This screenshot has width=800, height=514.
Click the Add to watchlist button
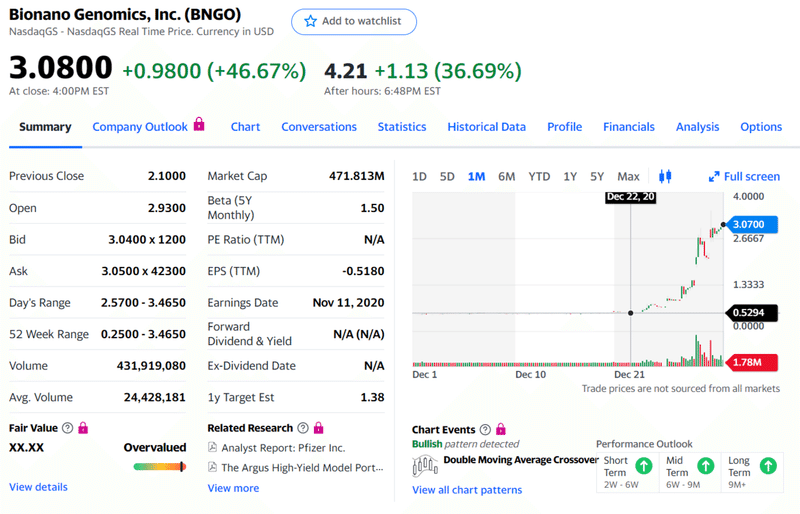tap(354, 21)
